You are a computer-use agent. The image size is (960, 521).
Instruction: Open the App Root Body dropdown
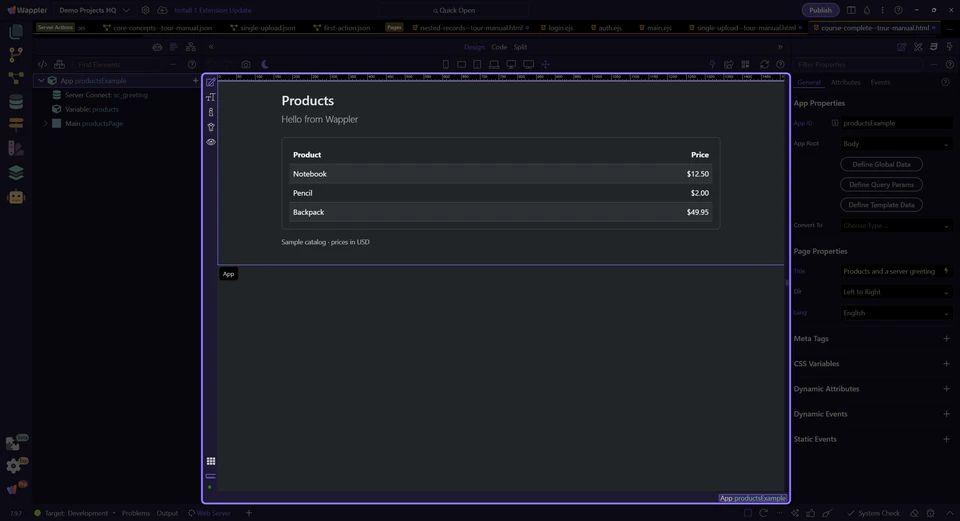click(896, 144)
